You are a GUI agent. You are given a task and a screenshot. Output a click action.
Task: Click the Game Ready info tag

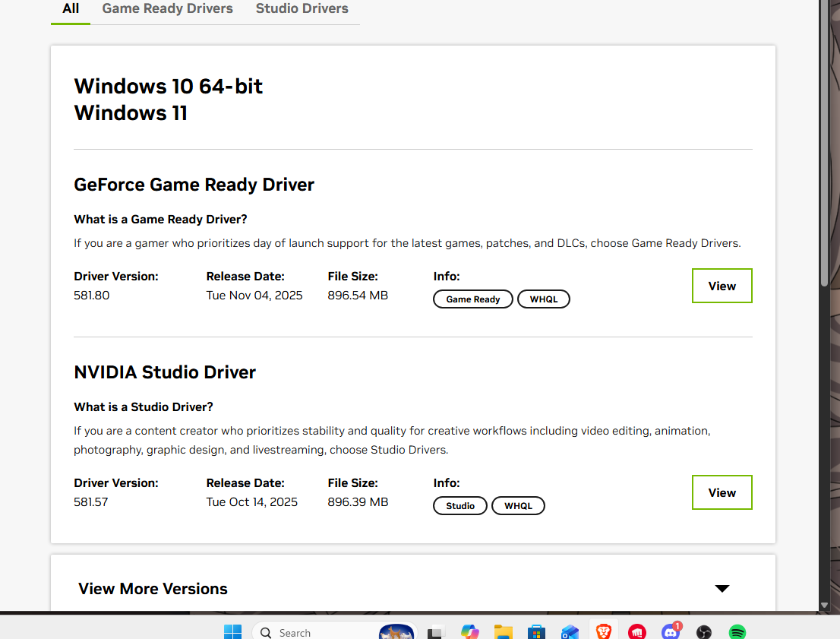[x=472, y=299]
